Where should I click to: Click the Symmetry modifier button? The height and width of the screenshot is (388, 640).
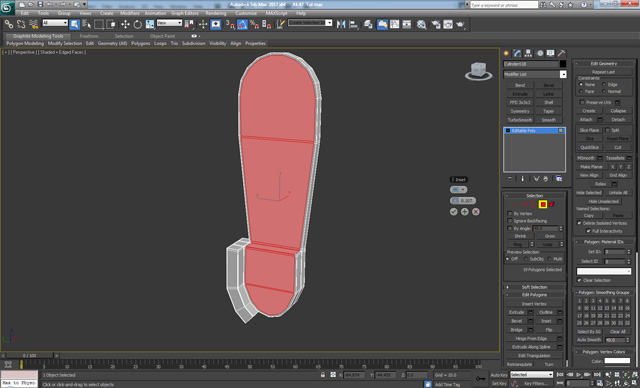(x=520, y=111)
